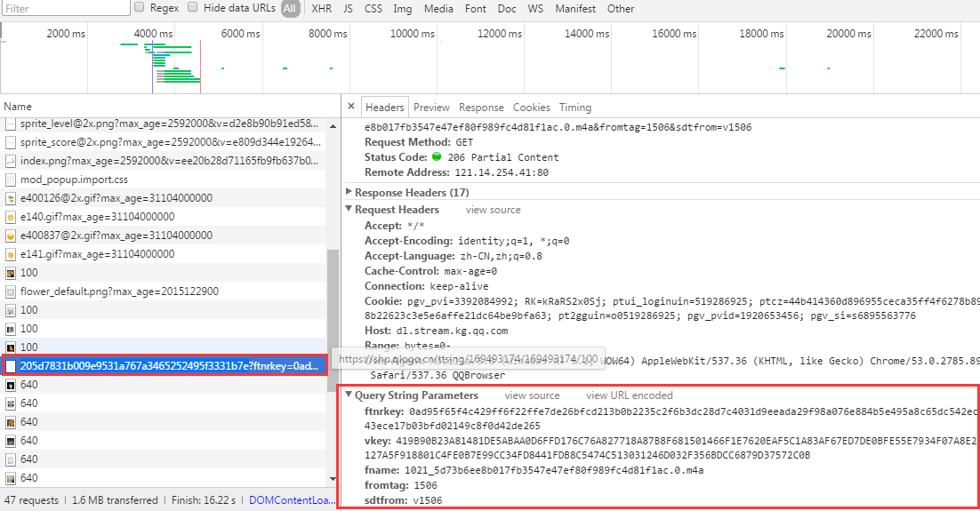Filter requests by Other

621,9
